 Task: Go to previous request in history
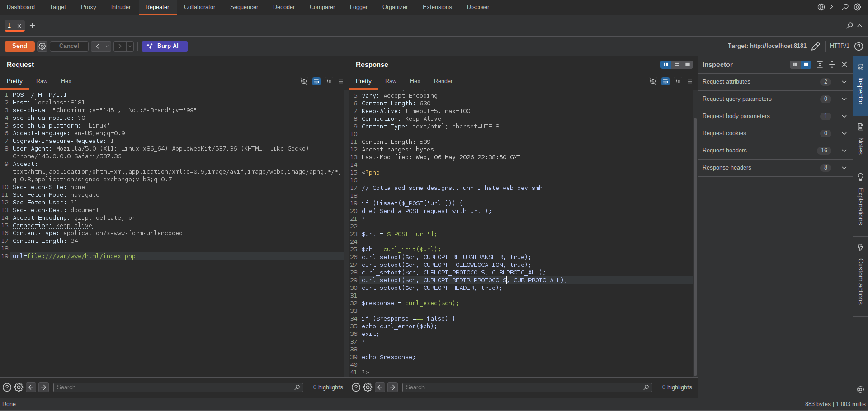(x=97, y=46)
